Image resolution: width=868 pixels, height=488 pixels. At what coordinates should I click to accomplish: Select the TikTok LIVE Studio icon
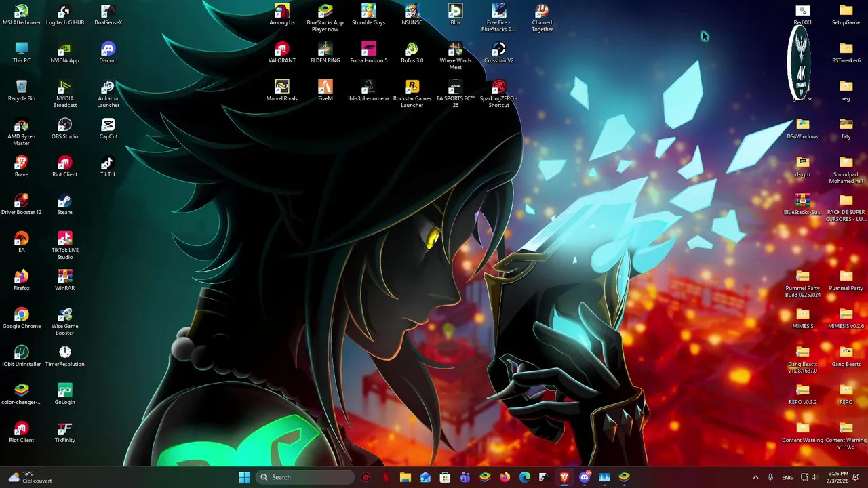pos(65,246)
